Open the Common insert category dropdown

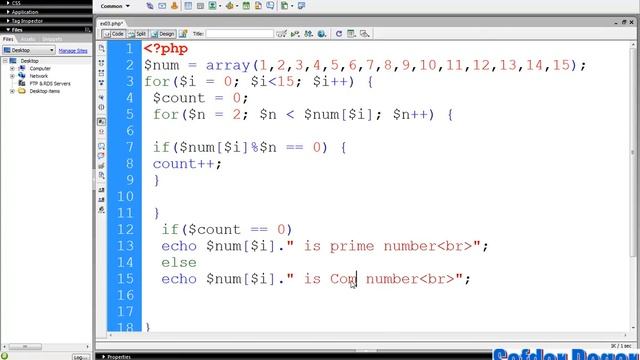(115, 6)
